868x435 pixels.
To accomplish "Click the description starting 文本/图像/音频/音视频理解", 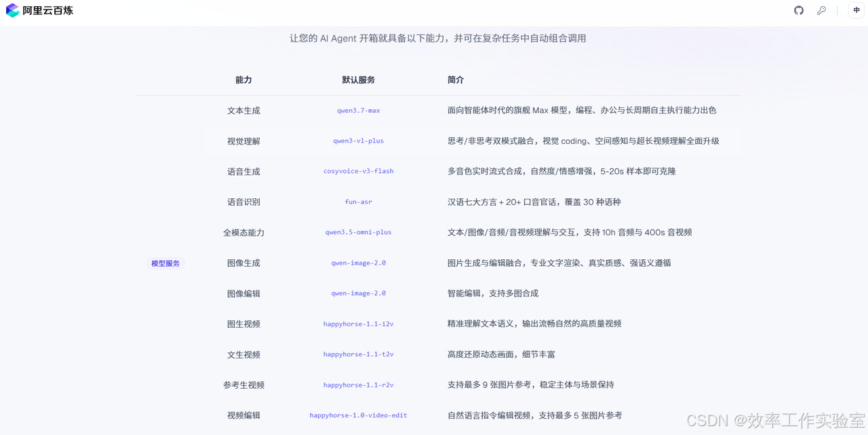I will pyautogui.click(x=570, y=232).
